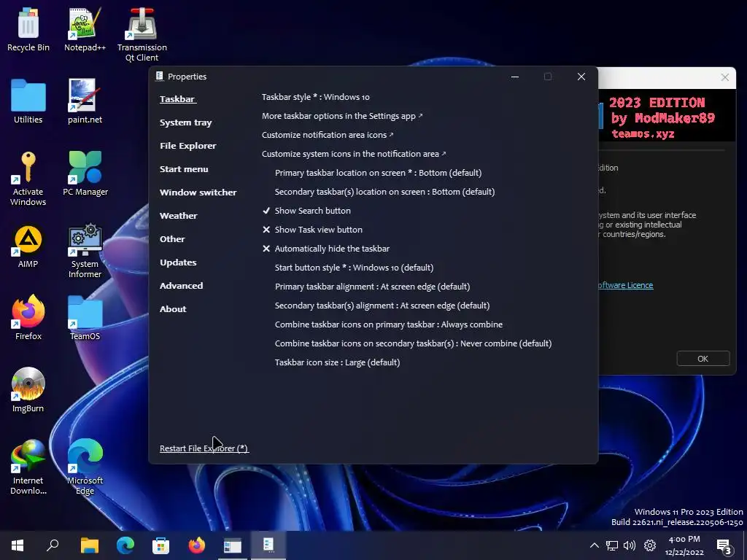The height and width of the screenshot is (560, 747).
Task: Change the Taskbar style setting
Action: point(315,97)
